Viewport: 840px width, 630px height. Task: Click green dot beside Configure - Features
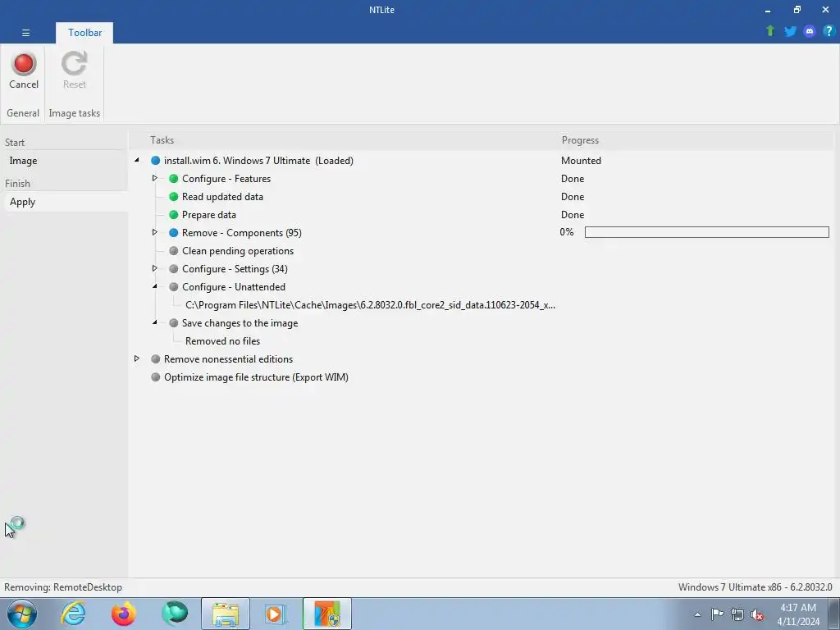coord(174,179)
